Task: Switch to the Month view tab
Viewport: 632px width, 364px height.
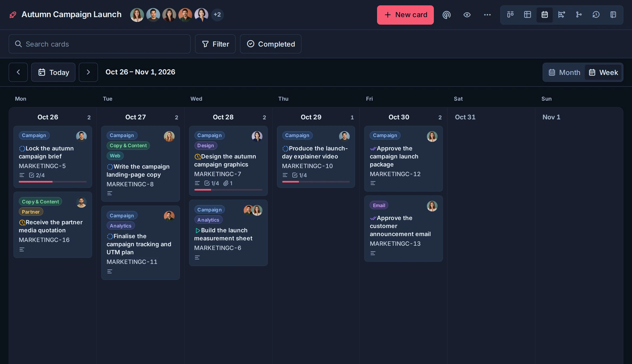Action: 564,72
